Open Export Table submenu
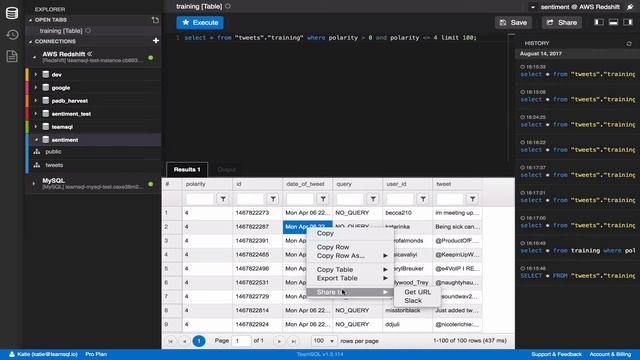 tap(350, 278)
